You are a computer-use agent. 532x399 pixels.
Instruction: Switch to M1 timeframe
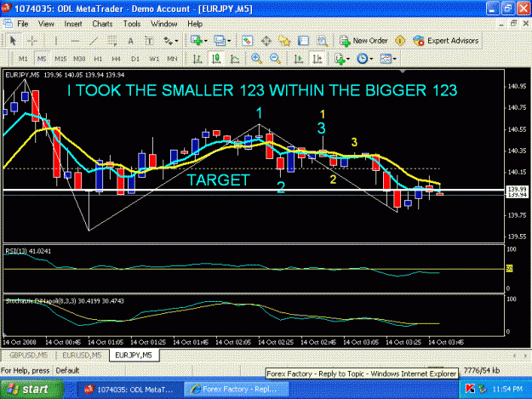pos(23,59)
